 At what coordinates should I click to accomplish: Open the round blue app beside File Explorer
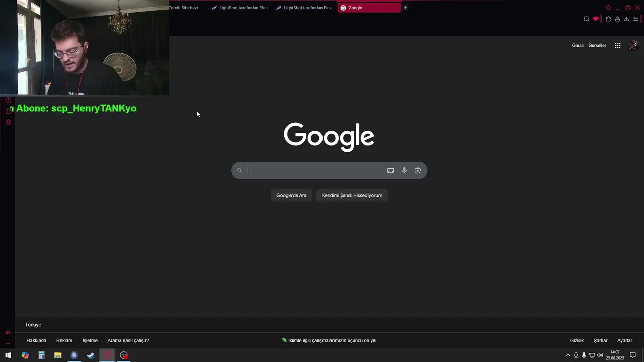pos(74,355)
